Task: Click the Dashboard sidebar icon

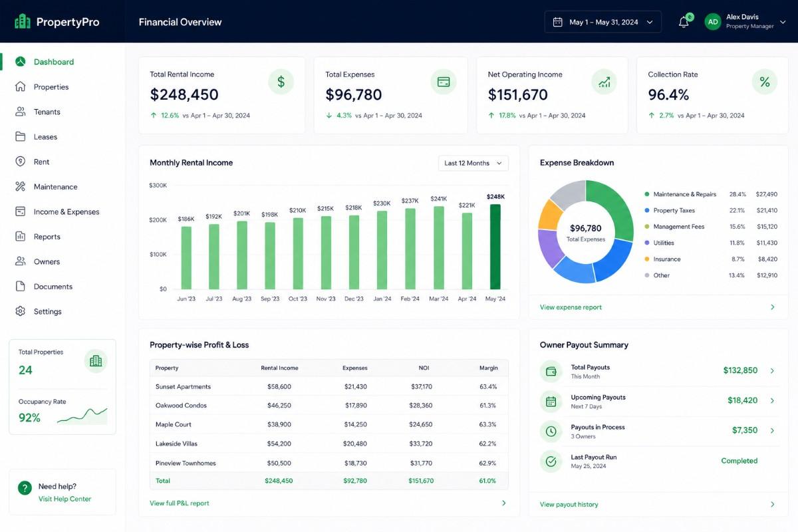Action: 21,62
